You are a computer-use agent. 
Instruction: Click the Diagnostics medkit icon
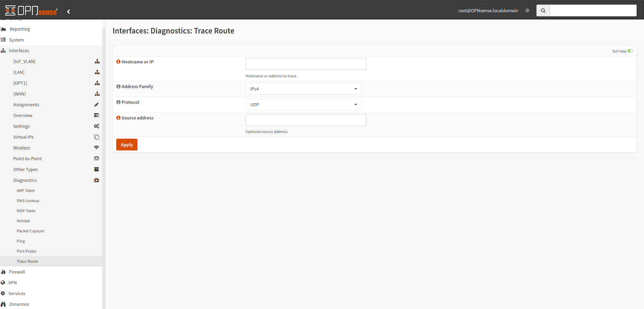click(x=97, y=180)
